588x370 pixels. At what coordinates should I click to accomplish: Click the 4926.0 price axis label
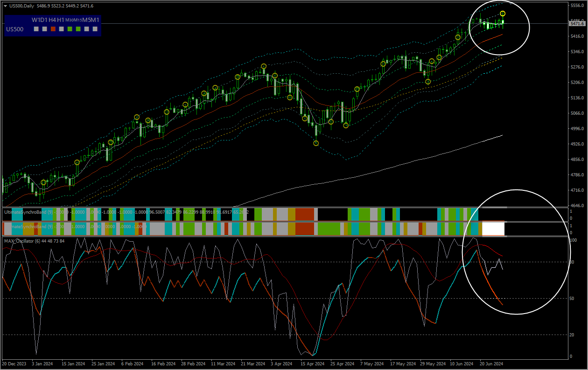(577, 144)
